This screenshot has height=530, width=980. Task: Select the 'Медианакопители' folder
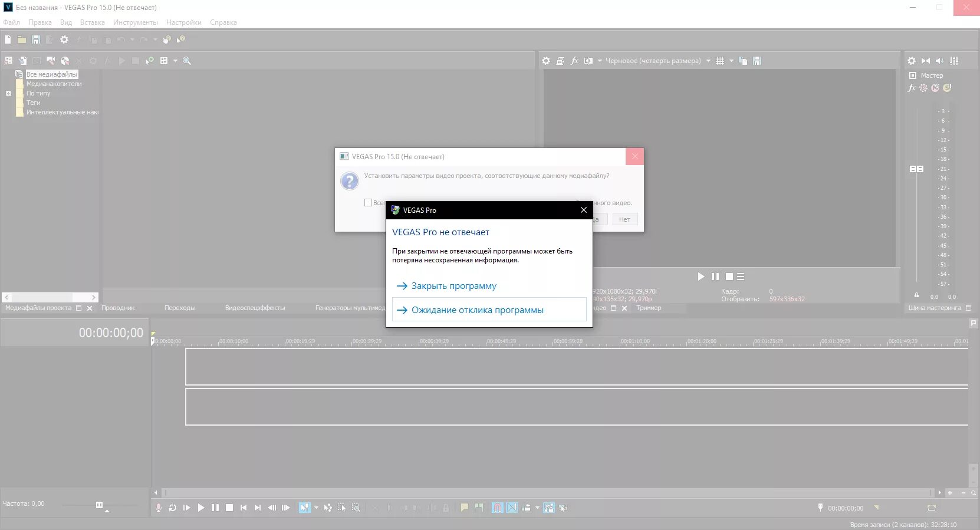pos(54,84)
